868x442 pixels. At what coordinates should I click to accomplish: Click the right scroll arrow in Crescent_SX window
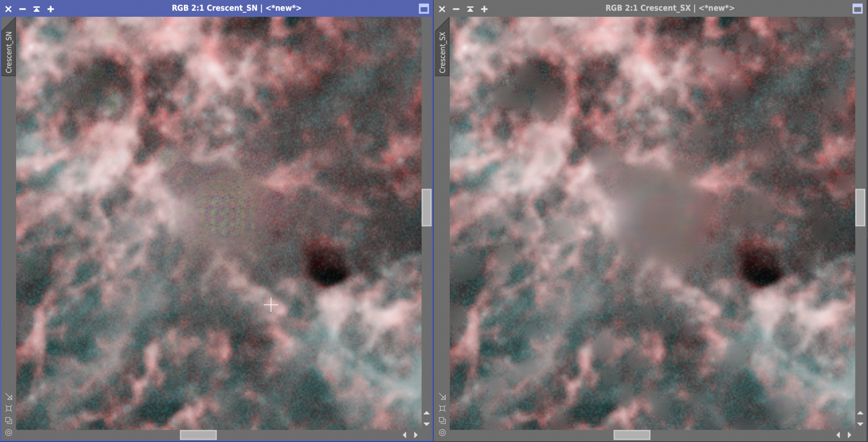(849, 435)
